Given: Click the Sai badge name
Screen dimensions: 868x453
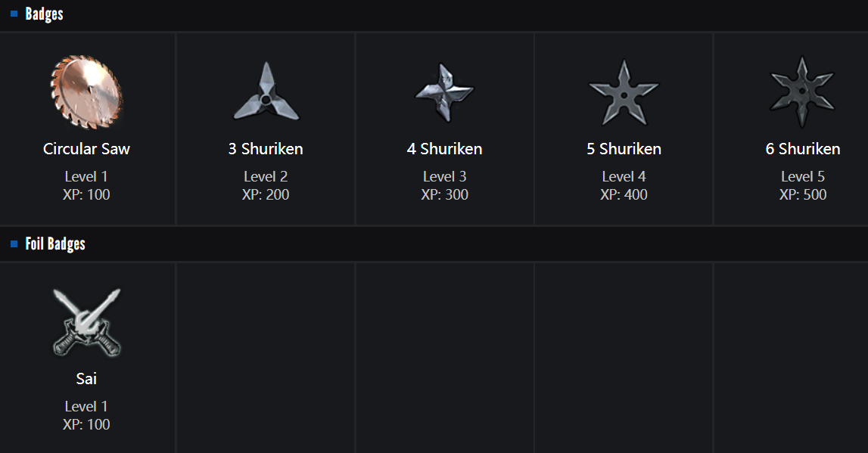Looking at the screenshot, I should pos(86,379).
